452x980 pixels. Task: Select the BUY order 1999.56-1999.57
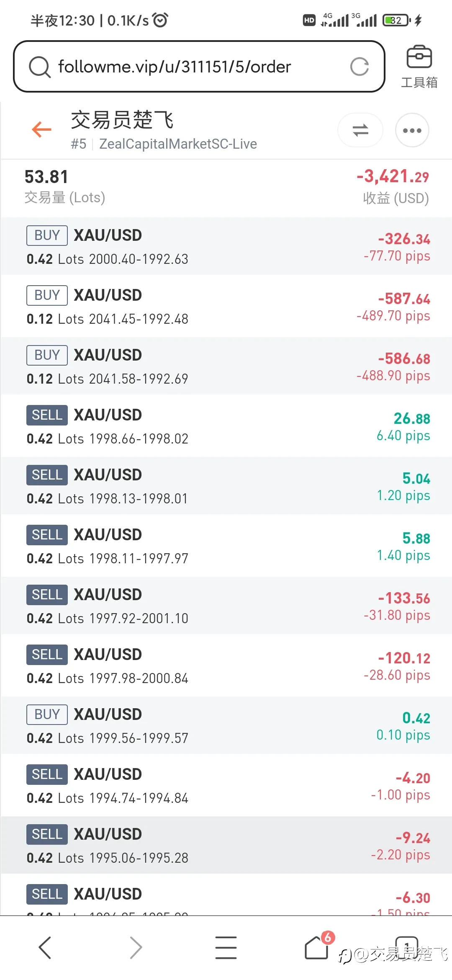click(226, 726)
